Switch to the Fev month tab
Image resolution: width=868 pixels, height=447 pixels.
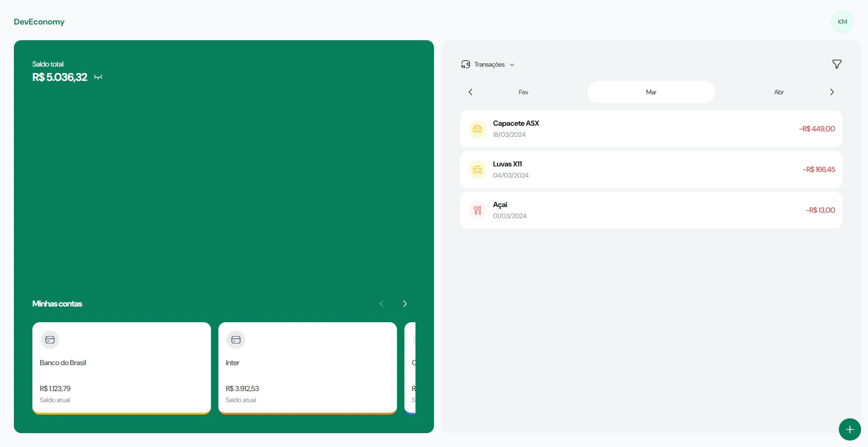(523, 92)
